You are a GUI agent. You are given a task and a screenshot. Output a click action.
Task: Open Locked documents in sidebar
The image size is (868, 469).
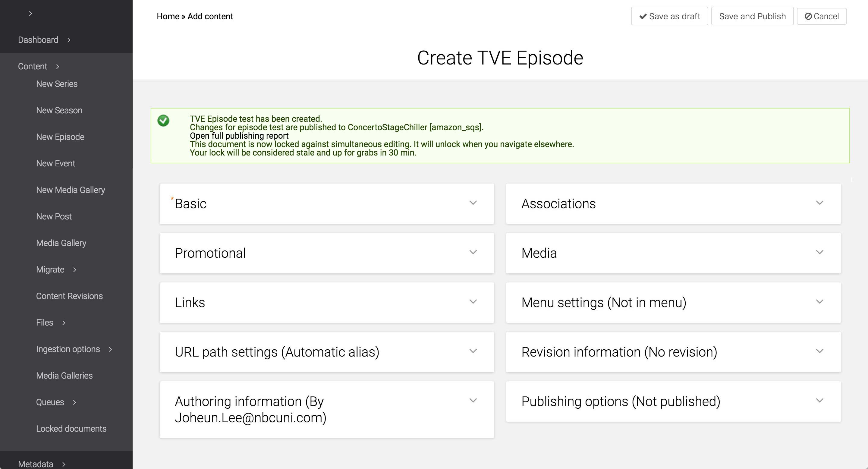71,429
